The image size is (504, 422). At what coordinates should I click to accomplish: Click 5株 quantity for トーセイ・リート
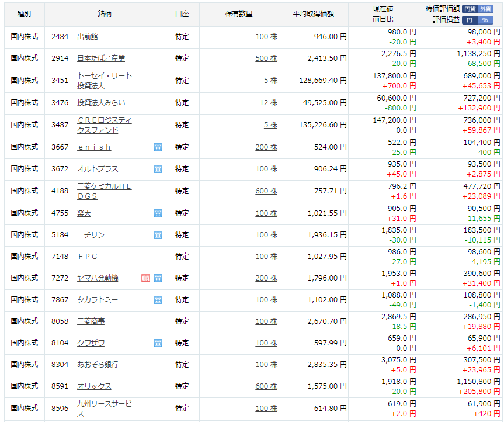click(270, 81)
